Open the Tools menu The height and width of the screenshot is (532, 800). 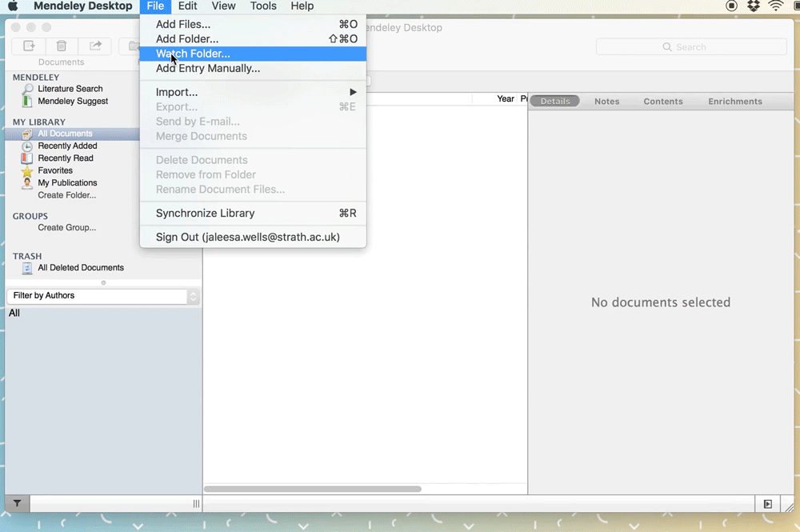coord(263,6)
